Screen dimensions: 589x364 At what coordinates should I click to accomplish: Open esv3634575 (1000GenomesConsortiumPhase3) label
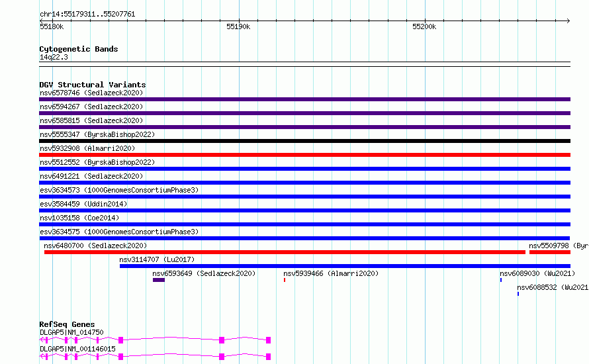click(119, 232)
